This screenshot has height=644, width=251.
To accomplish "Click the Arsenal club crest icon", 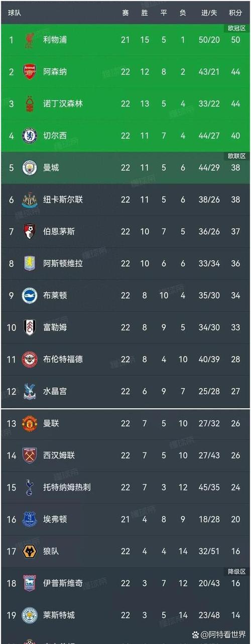I will [x=30, y=72].
